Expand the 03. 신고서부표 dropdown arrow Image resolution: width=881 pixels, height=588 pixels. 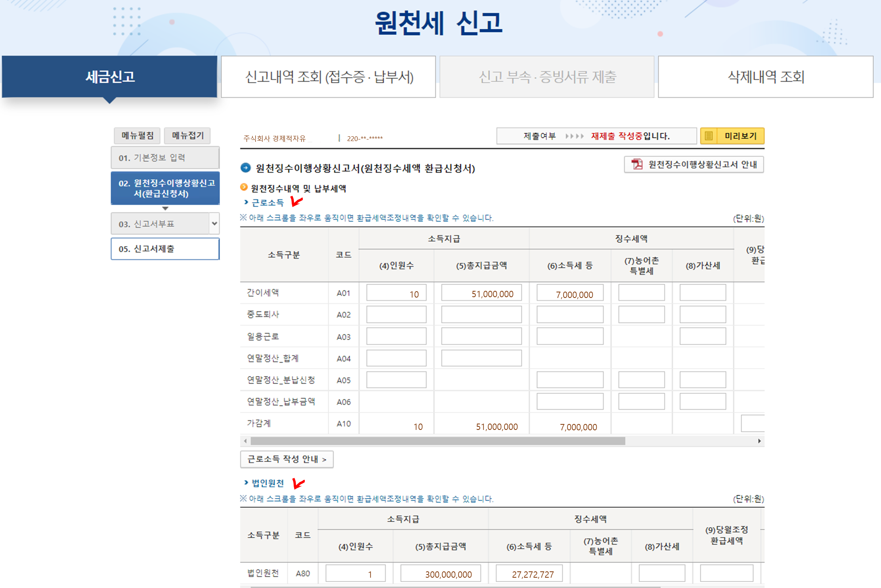[214, 223]
